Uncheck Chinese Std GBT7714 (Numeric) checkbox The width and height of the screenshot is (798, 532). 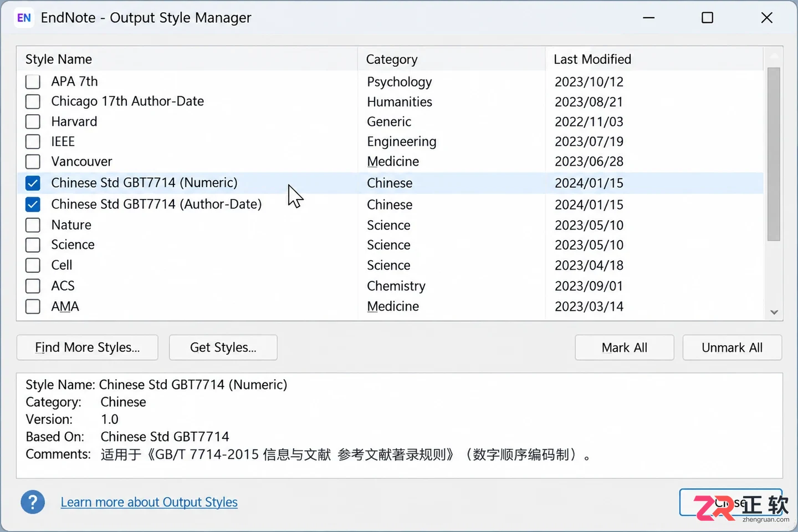coord(33,183)
